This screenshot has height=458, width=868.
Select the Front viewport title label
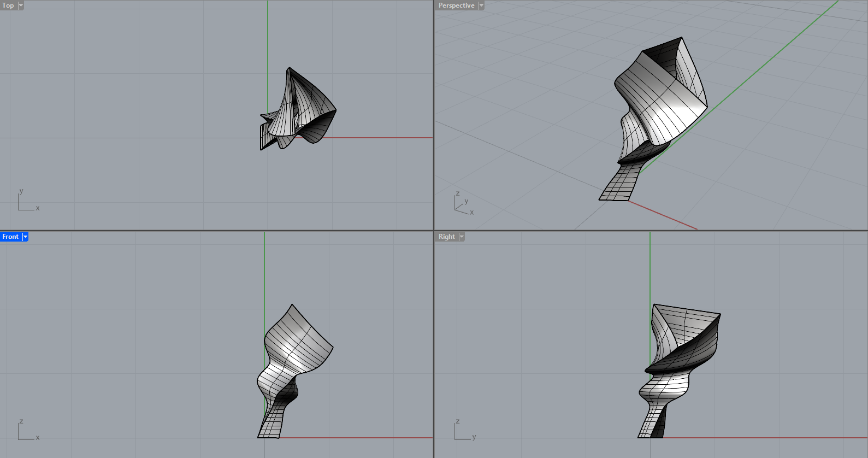click(10, 237)
